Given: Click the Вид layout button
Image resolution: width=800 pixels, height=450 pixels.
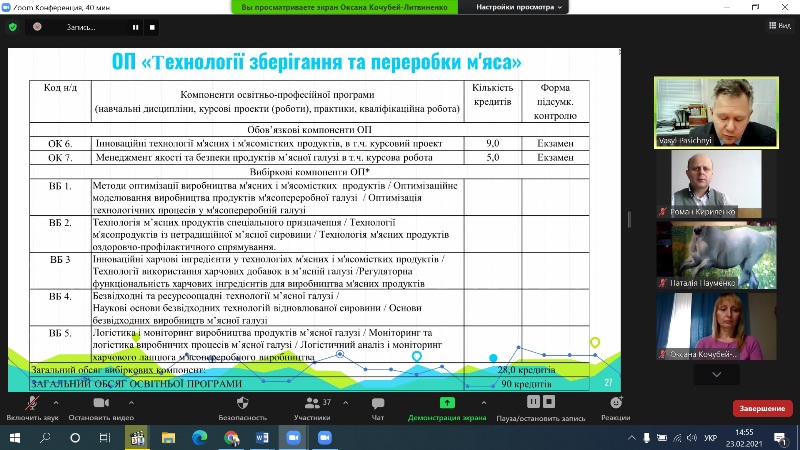Looking at the screenshot, I should coord(780,26).
